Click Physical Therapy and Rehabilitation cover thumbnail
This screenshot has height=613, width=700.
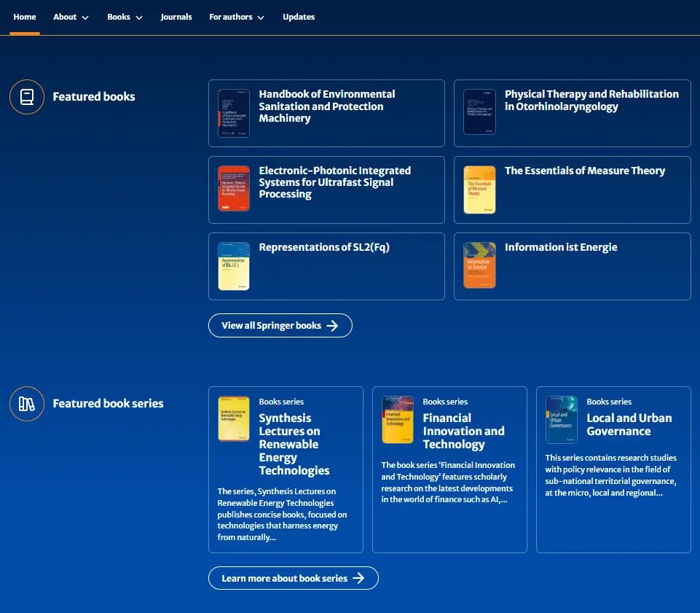tap(479, 112)
